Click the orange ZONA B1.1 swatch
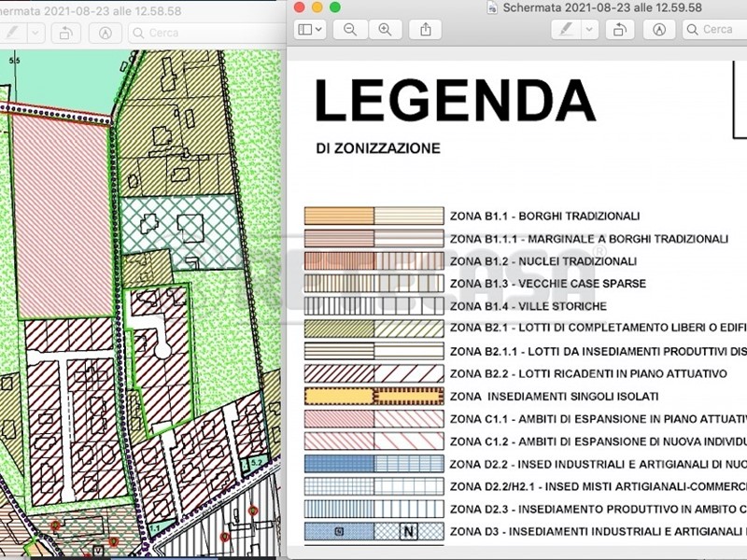This screenshot has width=747, height=560. (339, 216)
